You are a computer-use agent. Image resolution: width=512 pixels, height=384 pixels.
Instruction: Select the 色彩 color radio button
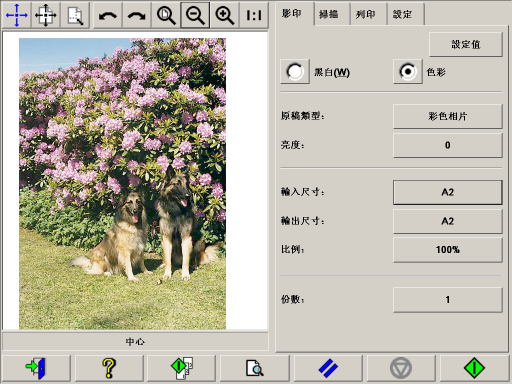[x=408, y=72]
